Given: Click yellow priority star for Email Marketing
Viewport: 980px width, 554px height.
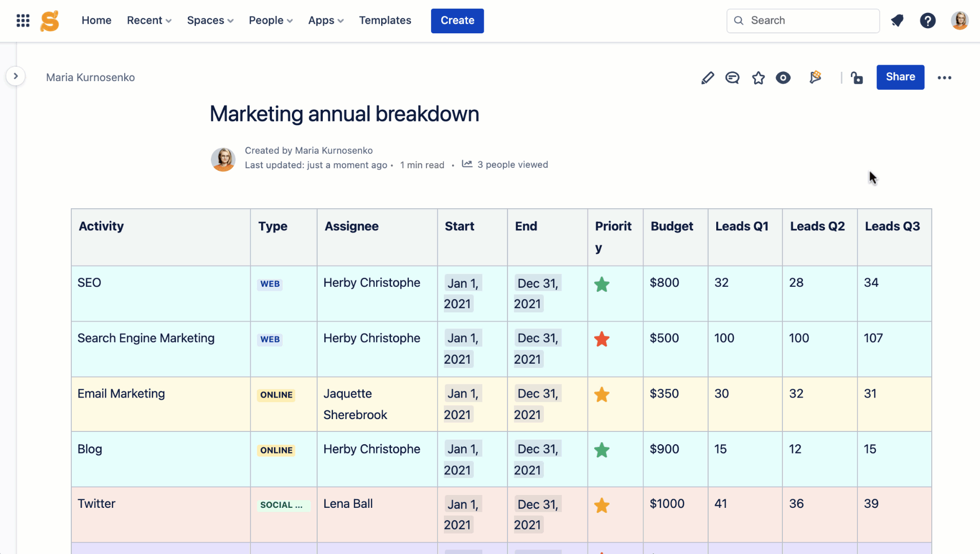Looking at the screenshot, I should tap(601, 394).
